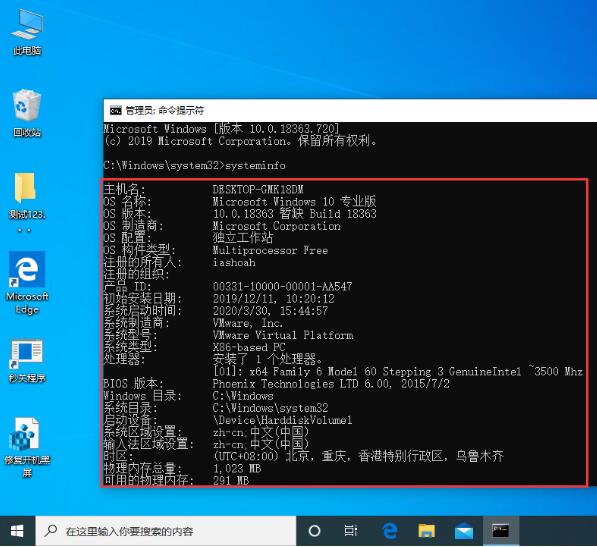Image resolution: width=597 pixels, height=547 pixels.
Task: Click the Windows version 10.0.18363.720 line
Action: coord(221,129)
